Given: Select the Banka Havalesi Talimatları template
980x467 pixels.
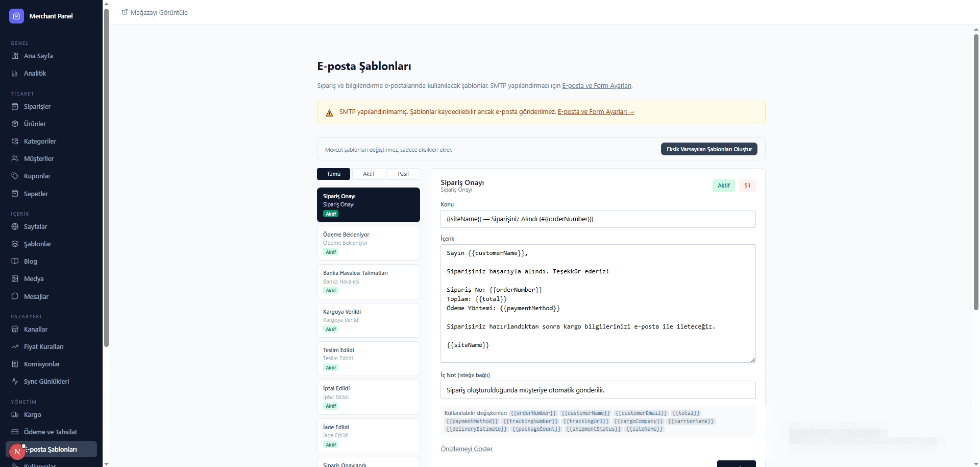Looking at the screenshot, I should [x=369, y=282].
